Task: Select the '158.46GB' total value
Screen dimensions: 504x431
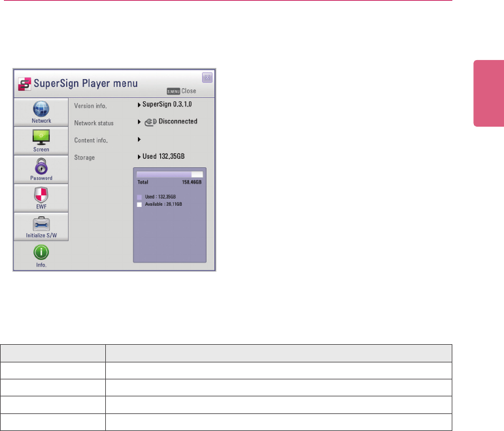Action: (192, 182)
